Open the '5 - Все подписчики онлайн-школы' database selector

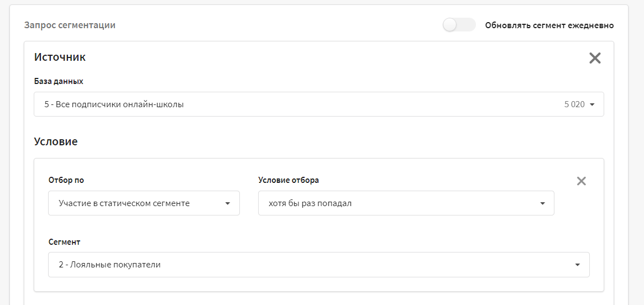click(x=319, y=104)
